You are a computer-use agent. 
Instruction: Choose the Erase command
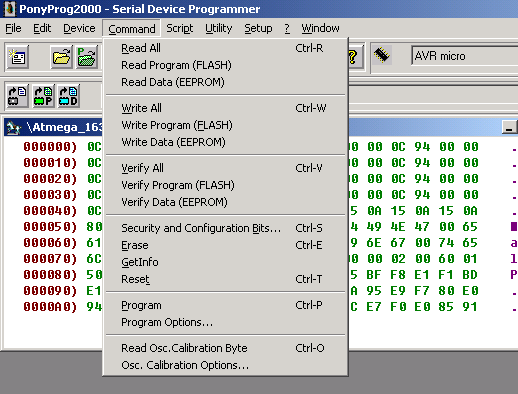click(x=226, y=245)
